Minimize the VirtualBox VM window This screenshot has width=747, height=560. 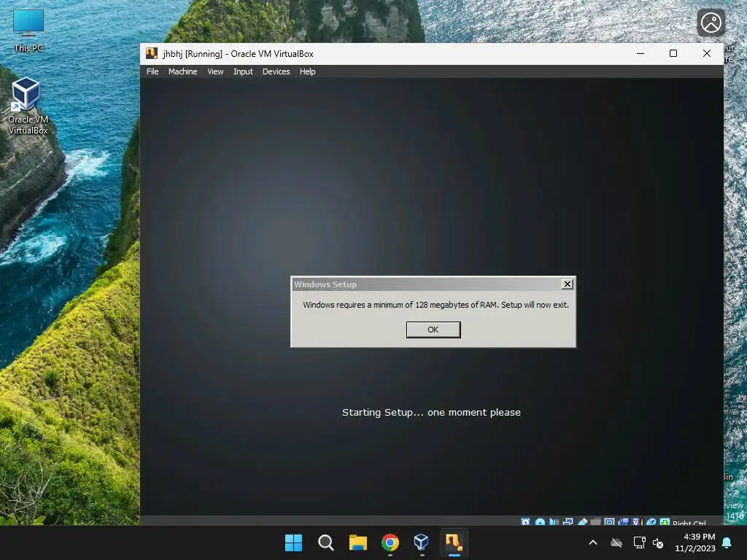640,53
